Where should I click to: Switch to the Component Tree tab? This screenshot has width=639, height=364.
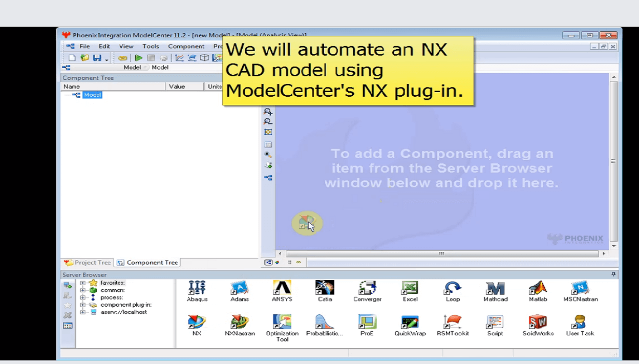pyautogui.click(x=147, y=263)
